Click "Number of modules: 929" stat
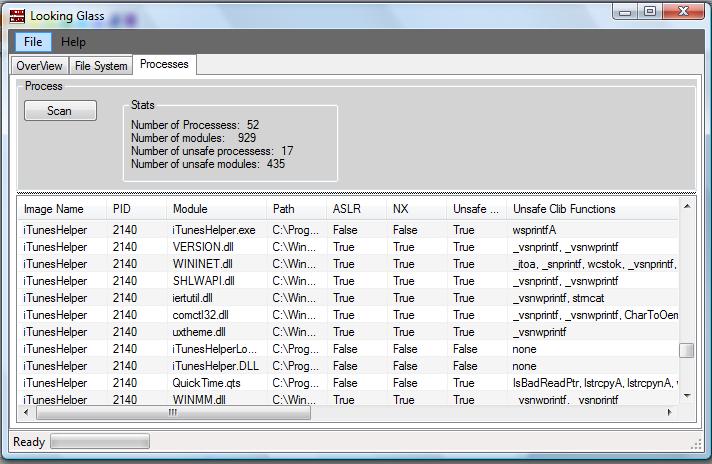 click(x=193, y=138)
